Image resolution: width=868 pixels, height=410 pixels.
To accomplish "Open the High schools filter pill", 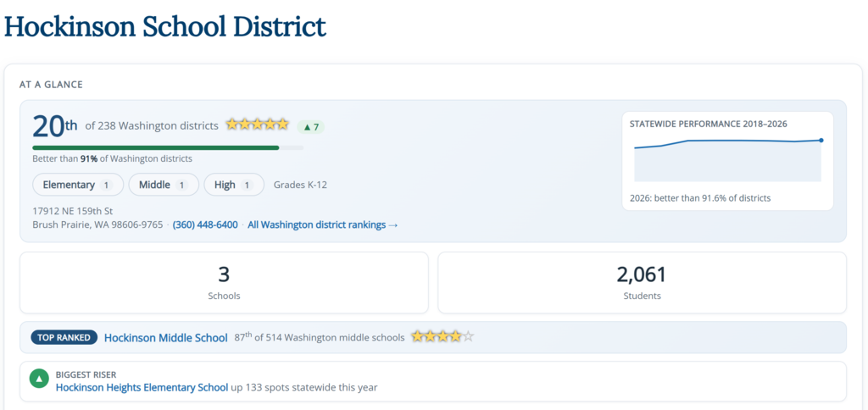I will [234, 185].
